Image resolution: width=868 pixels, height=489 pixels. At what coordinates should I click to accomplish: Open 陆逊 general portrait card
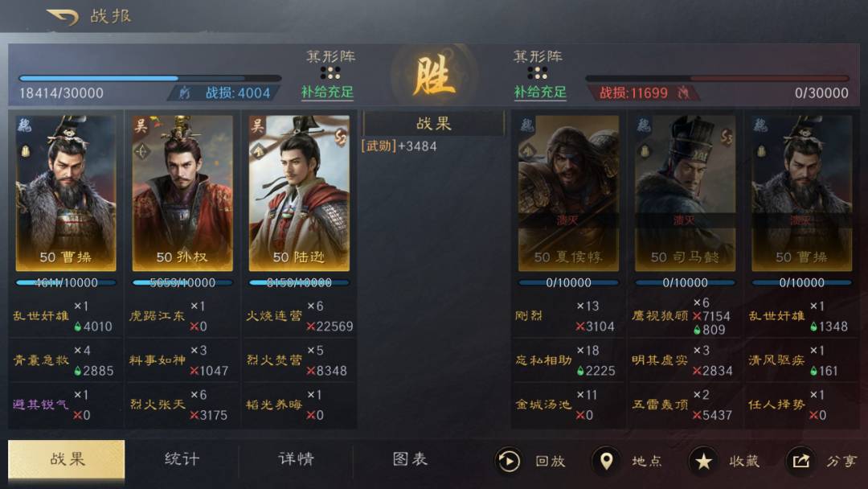(299, 193)
